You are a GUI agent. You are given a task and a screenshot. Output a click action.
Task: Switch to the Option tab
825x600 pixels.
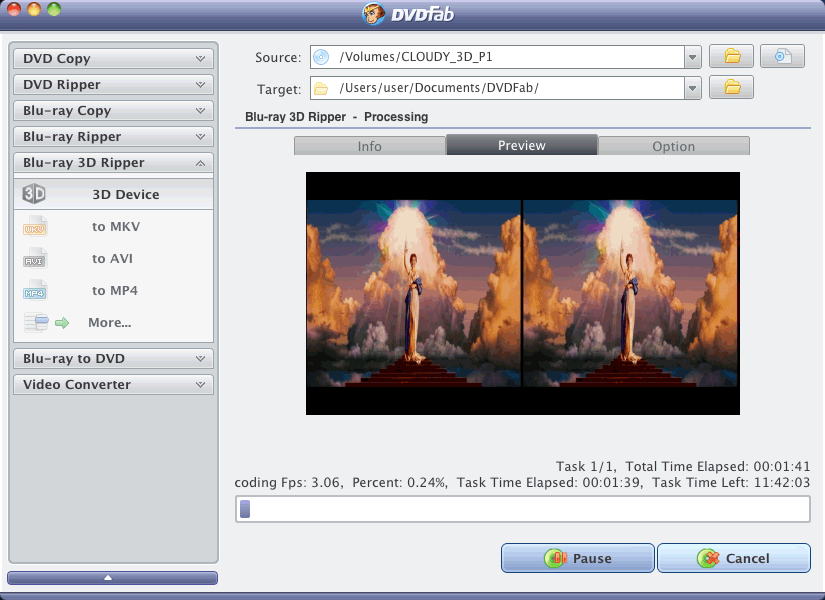click(673, 146)
